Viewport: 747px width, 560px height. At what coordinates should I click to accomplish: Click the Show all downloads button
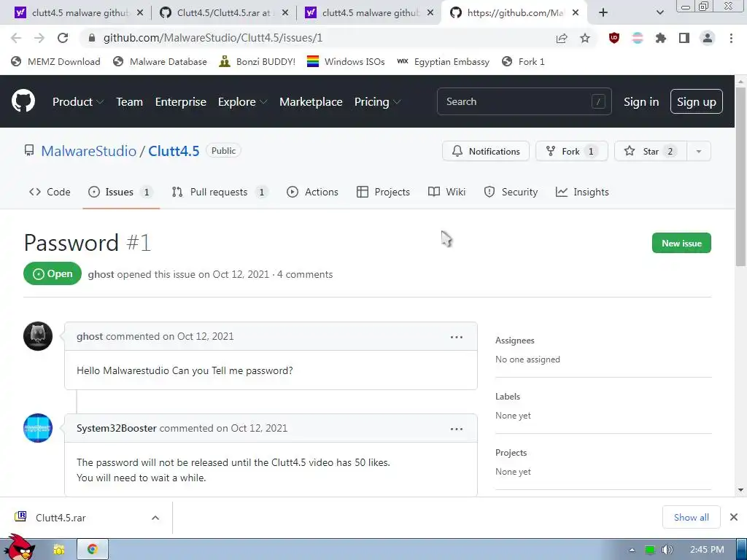(691, 517)
